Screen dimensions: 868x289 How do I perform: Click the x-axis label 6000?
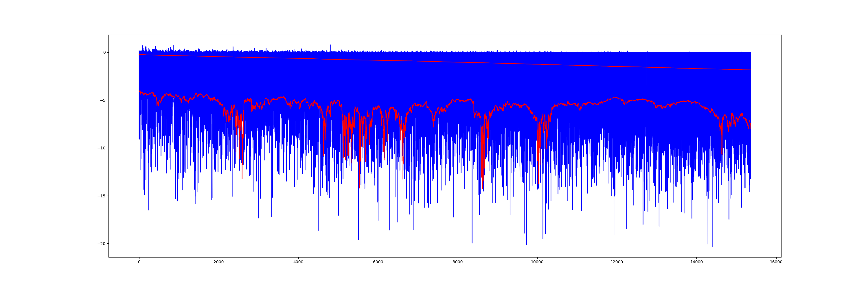[x=378, y=262]
